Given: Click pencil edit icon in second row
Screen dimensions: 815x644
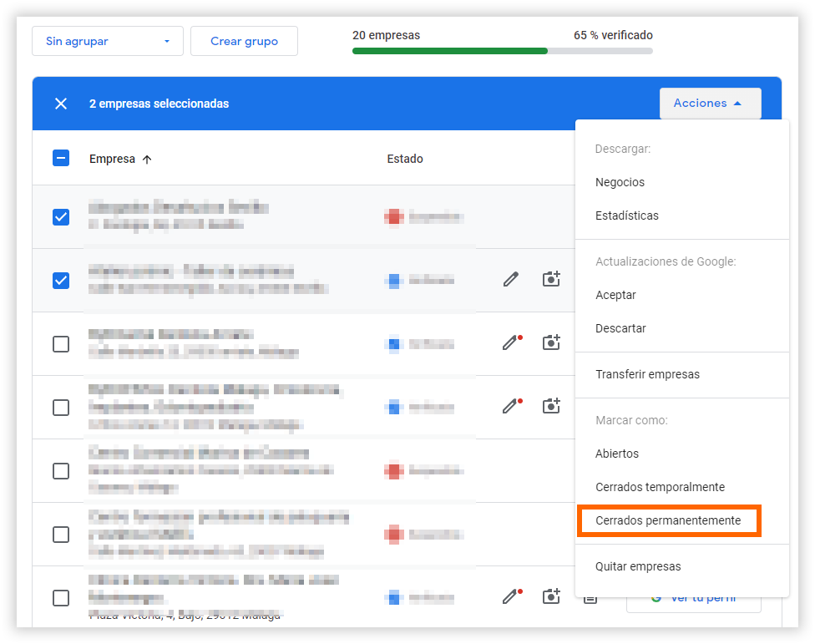Looking at the screenshot, I should pyautogui.click(x=510, y=279).
